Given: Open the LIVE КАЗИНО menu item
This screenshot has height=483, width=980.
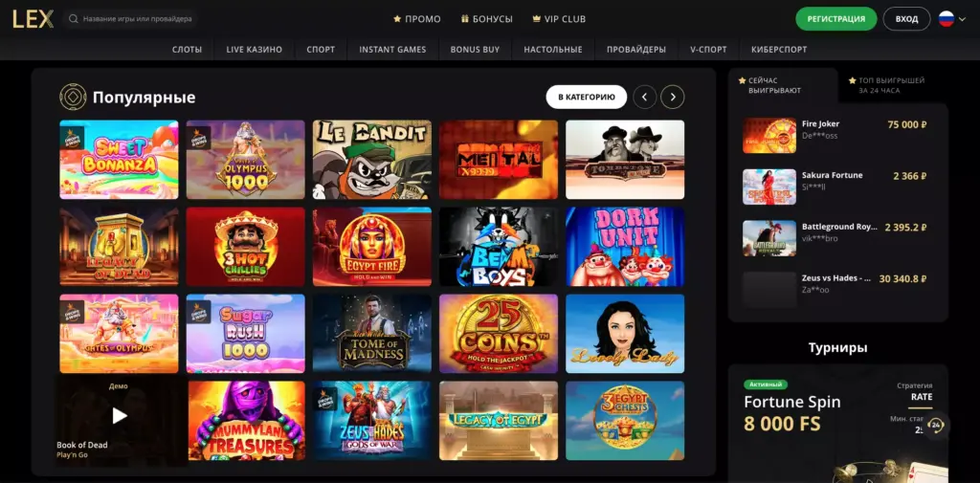Looking at the screenshot, I should [255, 50].
